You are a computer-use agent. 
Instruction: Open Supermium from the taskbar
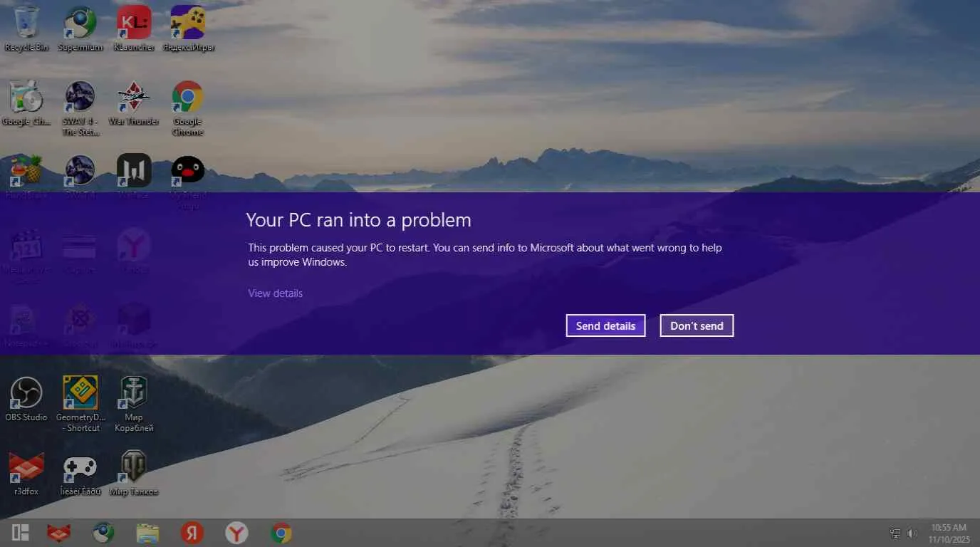(x=103, y=533)
